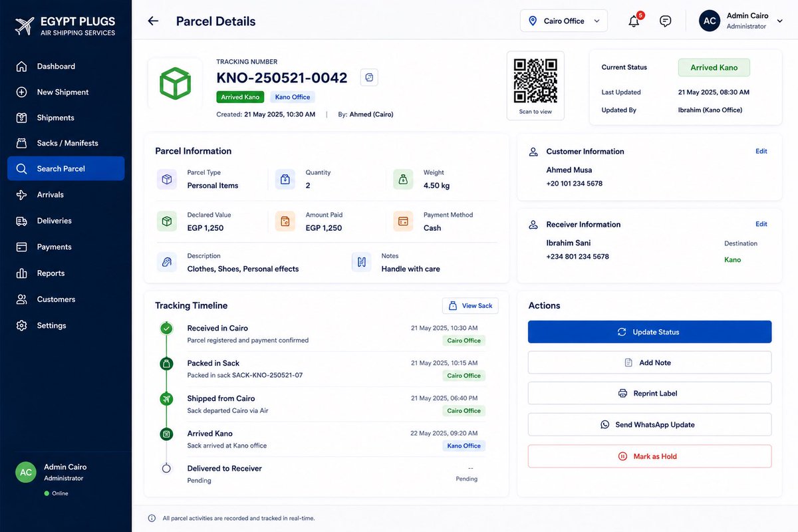Click the Add Note button
This screenshot has height=532, width=798.
pos(650,362)
